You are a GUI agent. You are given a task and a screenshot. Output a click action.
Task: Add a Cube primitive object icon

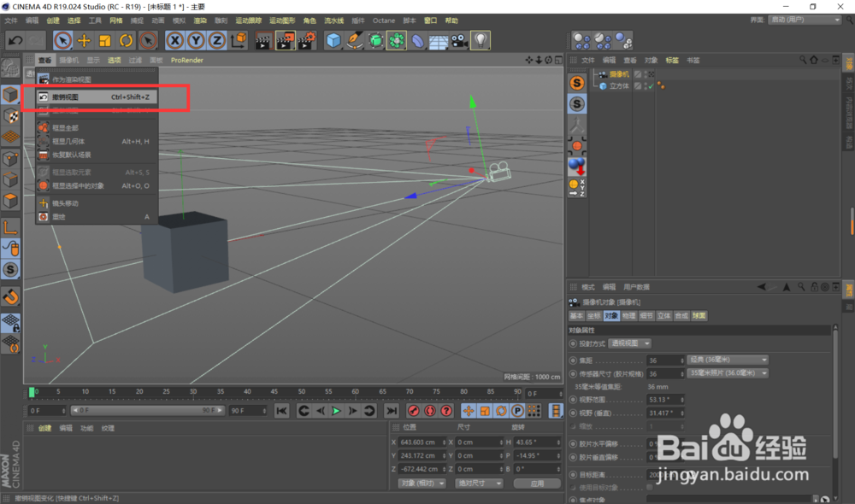pyautogui.click(x=333, y=40)
